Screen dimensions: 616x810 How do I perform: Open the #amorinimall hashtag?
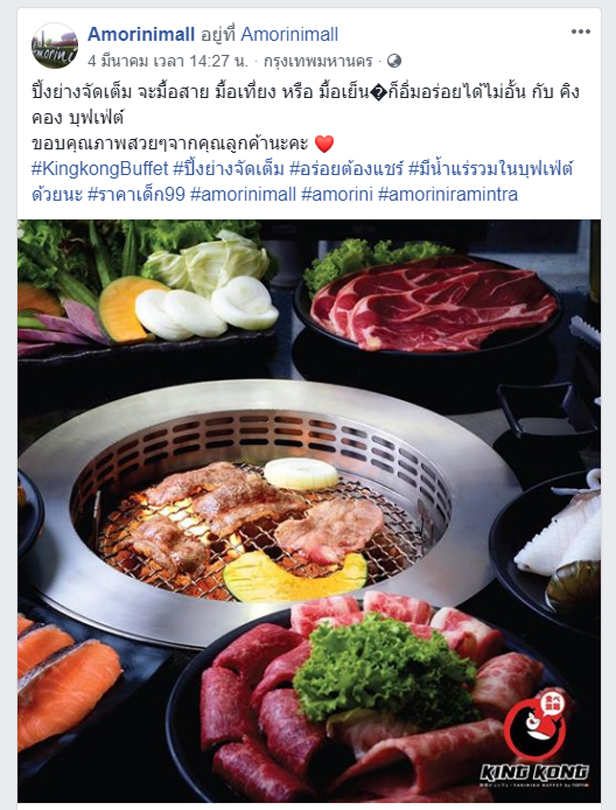point(243,194)
